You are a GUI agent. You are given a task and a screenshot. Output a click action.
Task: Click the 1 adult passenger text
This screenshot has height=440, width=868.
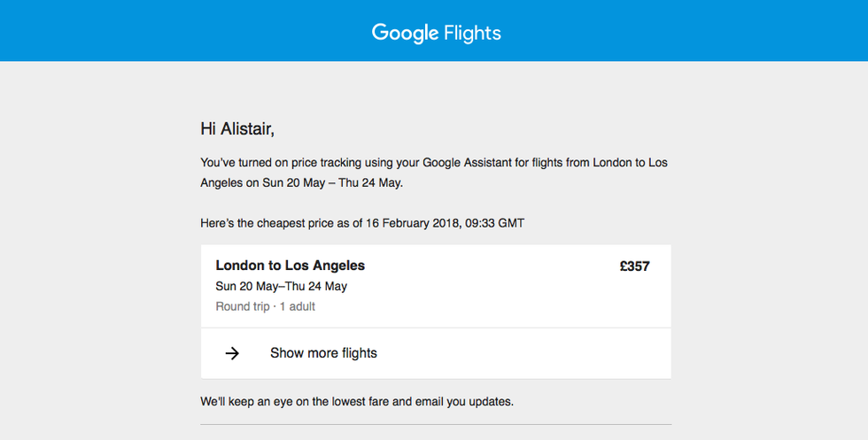(x=298, y=306)
